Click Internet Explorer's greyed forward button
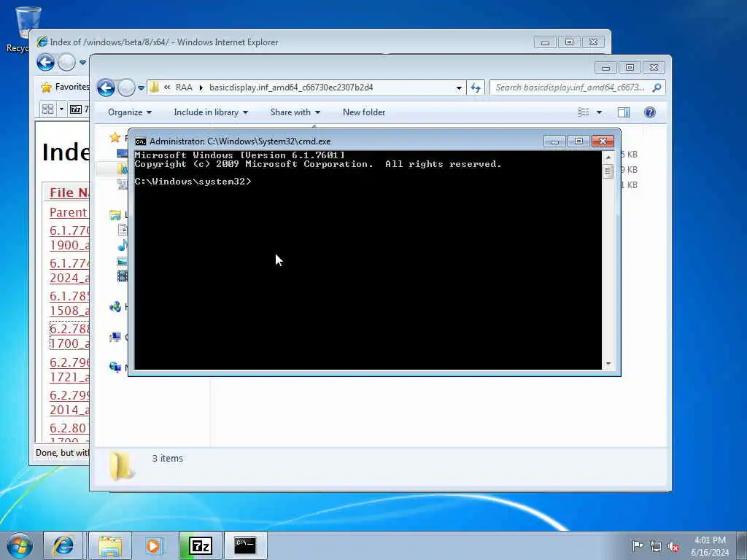Viewport: 747px width, 560px height. 66,63
